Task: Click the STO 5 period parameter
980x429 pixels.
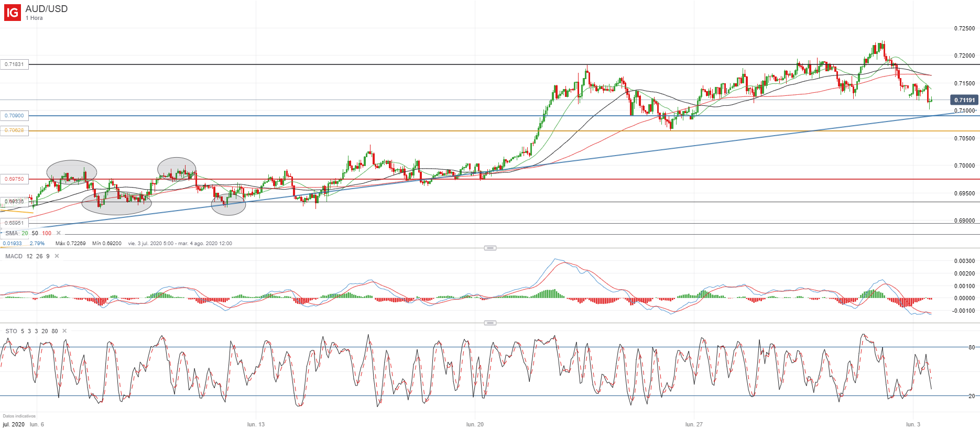Action: coord(23,331)
